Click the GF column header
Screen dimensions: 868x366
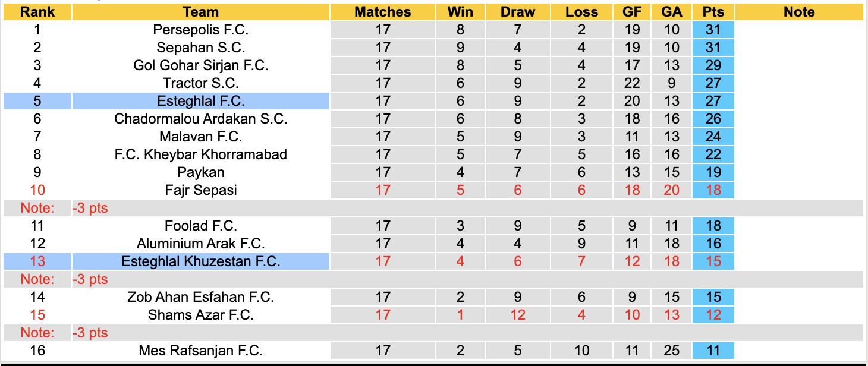(632, 12)
